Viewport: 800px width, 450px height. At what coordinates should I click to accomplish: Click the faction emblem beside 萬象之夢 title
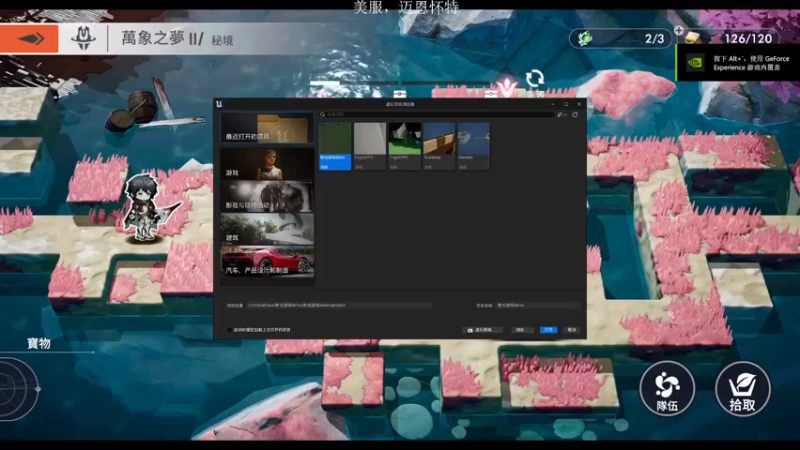(x=84, y=38)
